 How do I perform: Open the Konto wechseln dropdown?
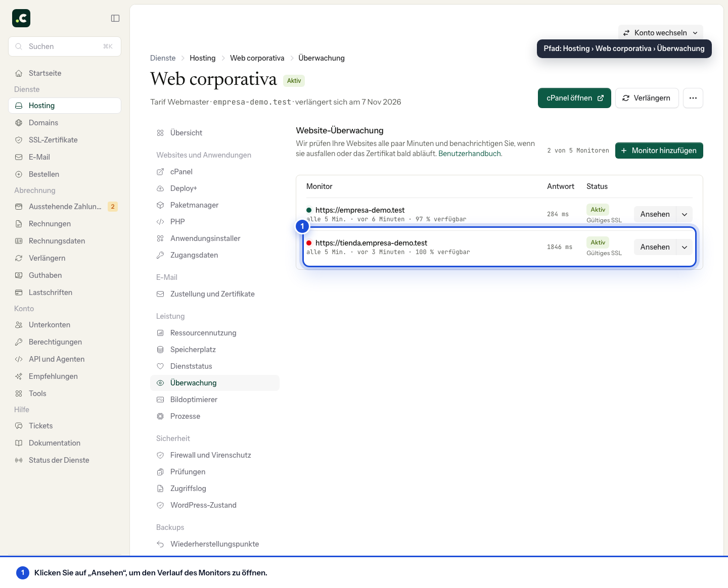click(661, 33)
